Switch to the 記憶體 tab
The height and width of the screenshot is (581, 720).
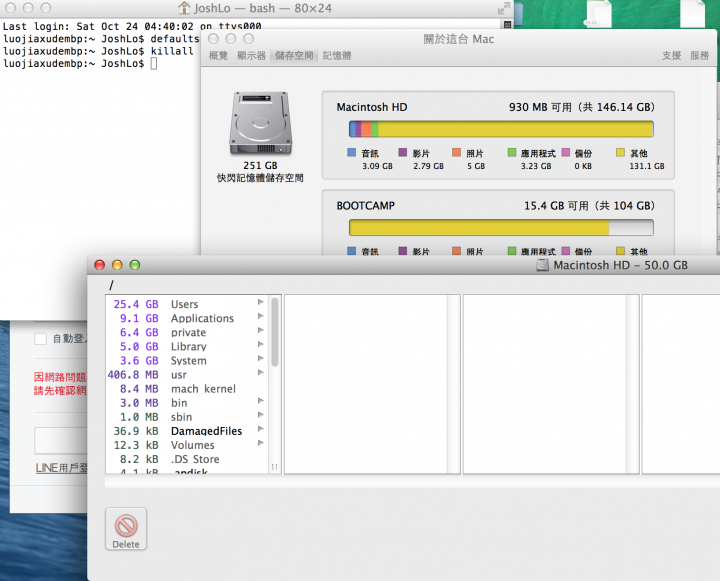tap(337, 56)
